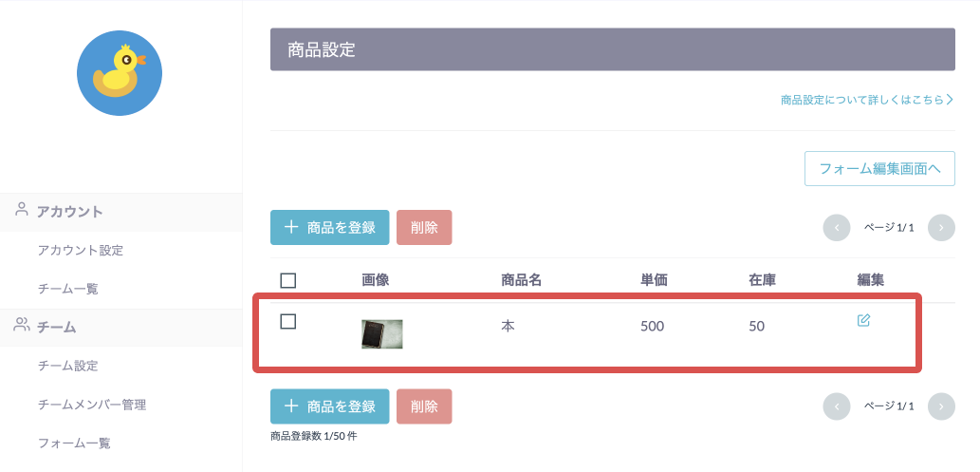
Task: Click the book product thumbnail image
Action: (x=382, y=333)
